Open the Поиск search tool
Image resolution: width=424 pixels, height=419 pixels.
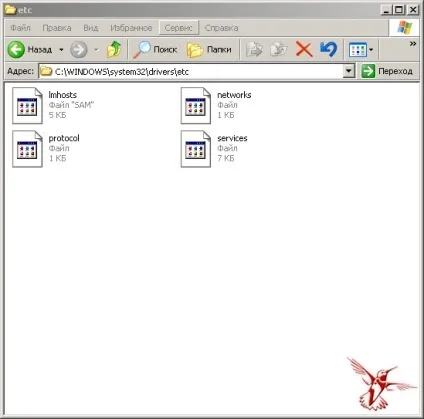tap(155, 50)
